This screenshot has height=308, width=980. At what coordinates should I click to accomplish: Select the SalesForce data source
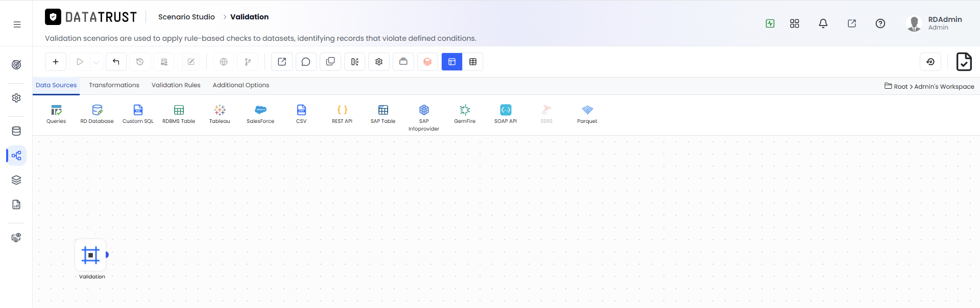[x=260, y=114]
